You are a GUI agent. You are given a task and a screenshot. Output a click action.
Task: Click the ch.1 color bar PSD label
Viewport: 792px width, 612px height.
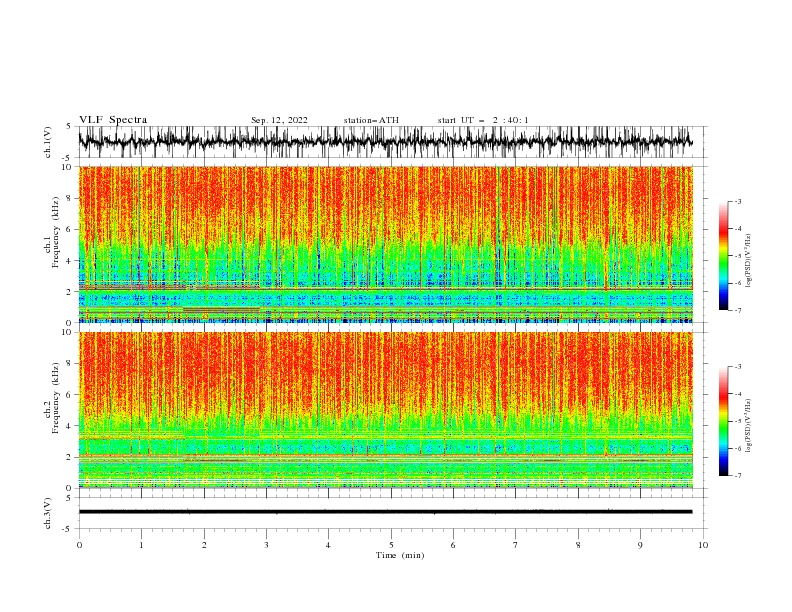748,261
